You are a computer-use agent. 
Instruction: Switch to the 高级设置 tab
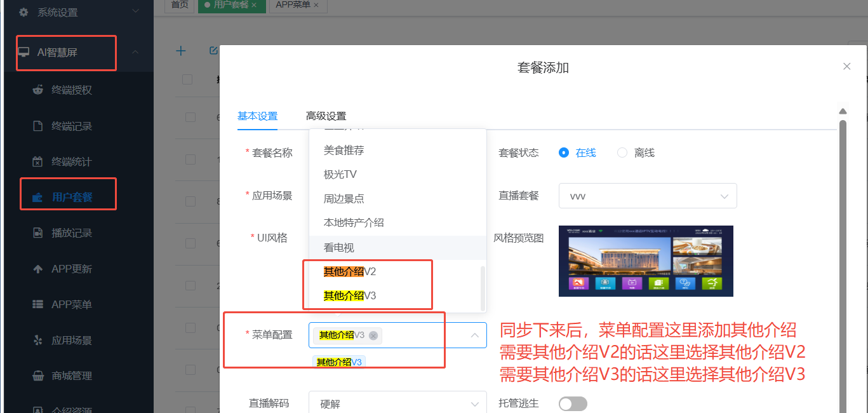coord(326,116)
